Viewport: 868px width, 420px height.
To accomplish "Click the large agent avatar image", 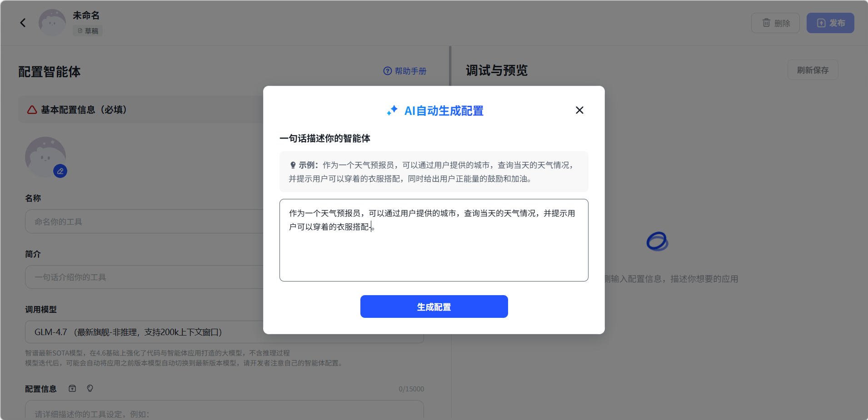I will 45,157.
